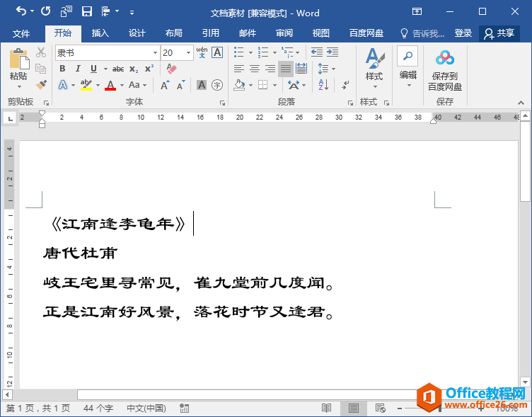The height and width of the screenshot is (417, 532).
Task: Click the Clear Formatting eraser icon
Action: [x=170, y=69]
